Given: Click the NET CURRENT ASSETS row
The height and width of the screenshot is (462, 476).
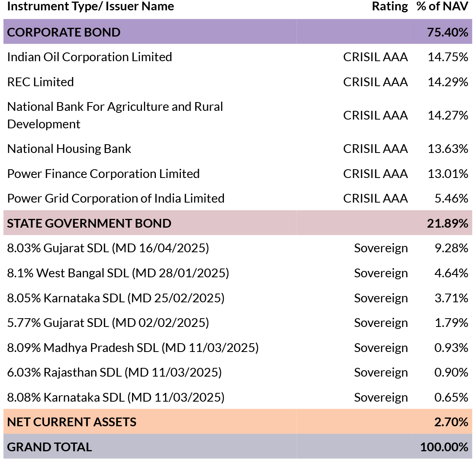Looking at the screenshot, I should [x=238, y=421].
